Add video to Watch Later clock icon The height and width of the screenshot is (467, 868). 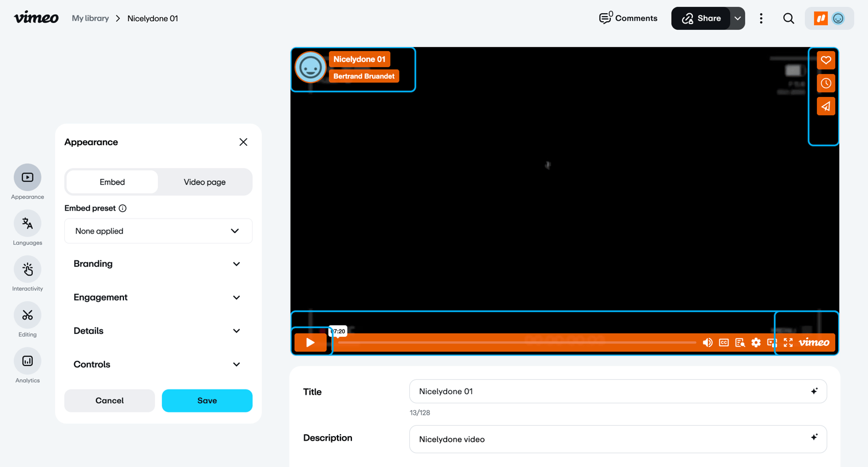826,83
